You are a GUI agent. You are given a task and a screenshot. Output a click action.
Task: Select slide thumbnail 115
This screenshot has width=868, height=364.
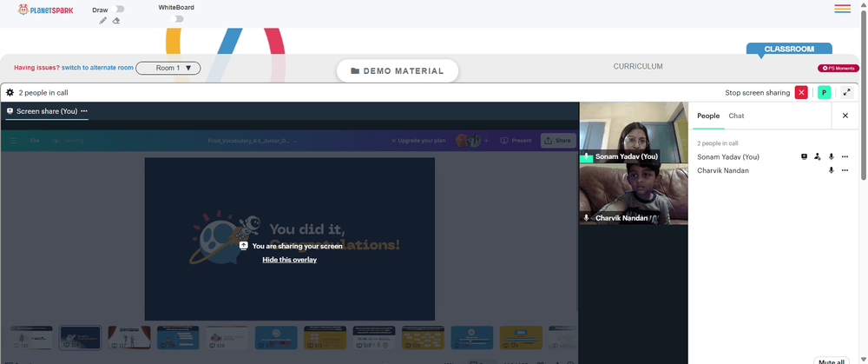[x=31, y=337]
